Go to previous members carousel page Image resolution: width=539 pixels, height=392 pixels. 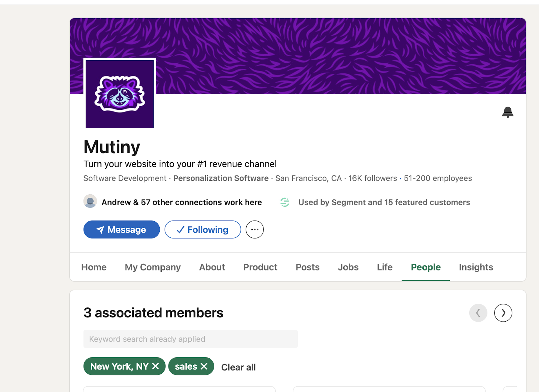pos(478,313)
